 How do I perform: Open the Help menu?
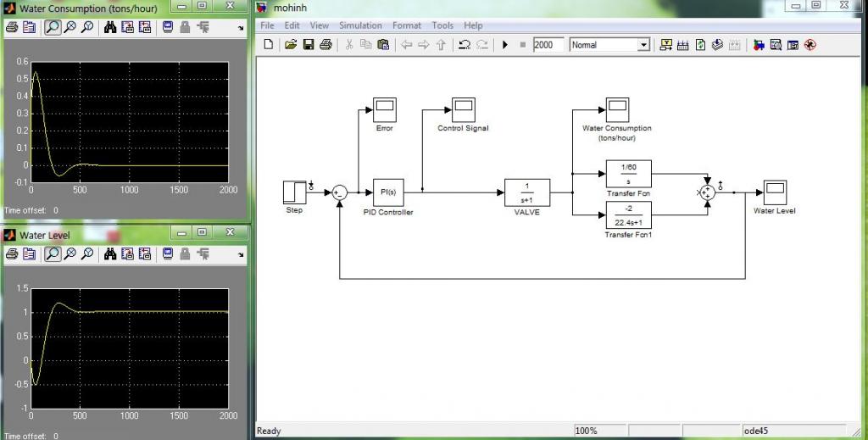click(473, 25)
